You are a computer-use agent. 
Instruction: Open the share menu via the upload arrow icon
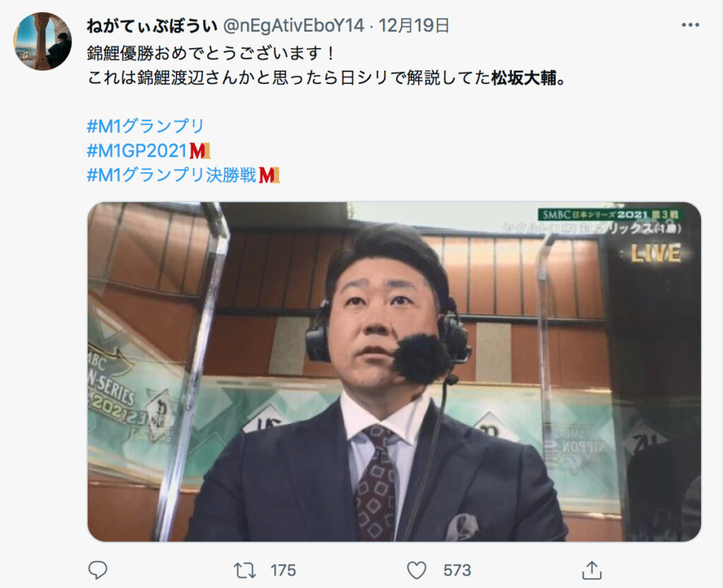pos(592,570)
